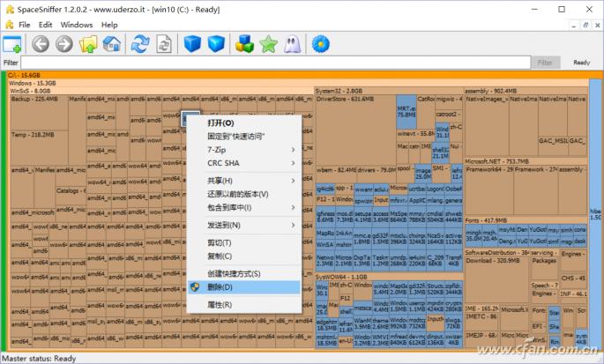
Task: Toggle the ghost free-space icon
Action: [x=292, y=44]
